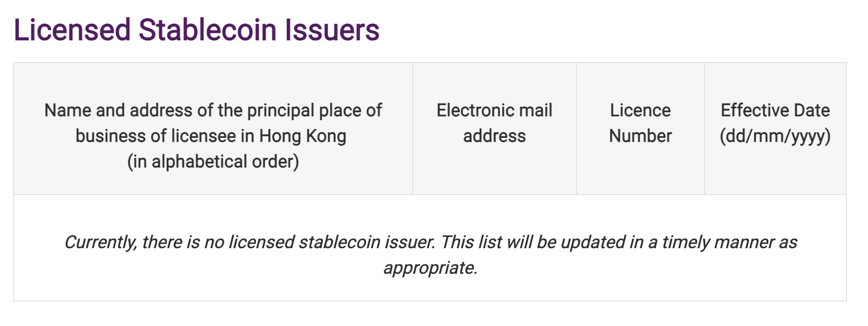The image size is (868, 326).
Task: Click the Licensed Stablecoin Issuers heading
Action: 196,30
